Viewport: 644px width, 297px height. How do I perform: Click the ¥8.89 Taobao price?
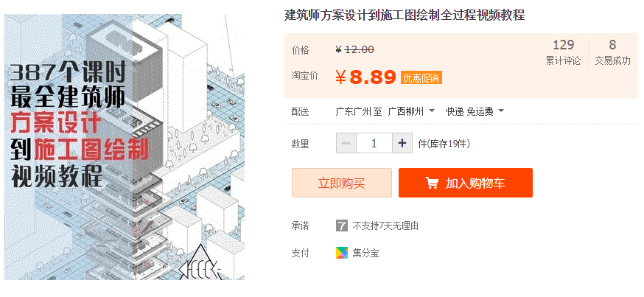coord(365,77)
